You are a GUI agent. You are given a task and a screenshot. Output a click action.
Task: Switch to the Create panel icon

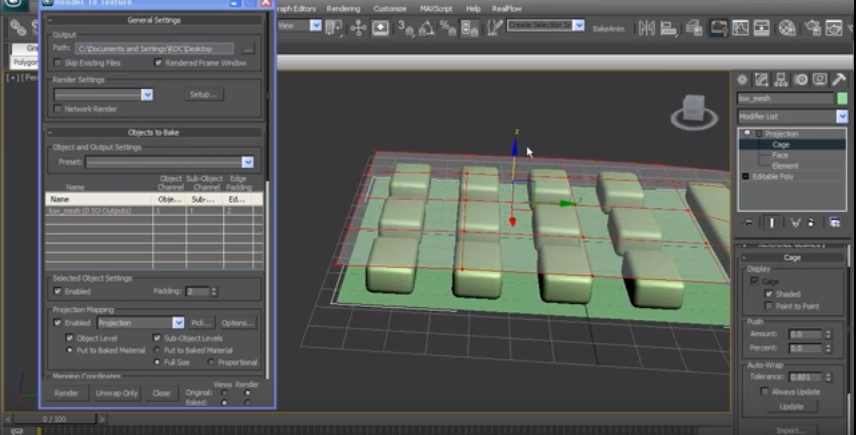click(743, 79)
